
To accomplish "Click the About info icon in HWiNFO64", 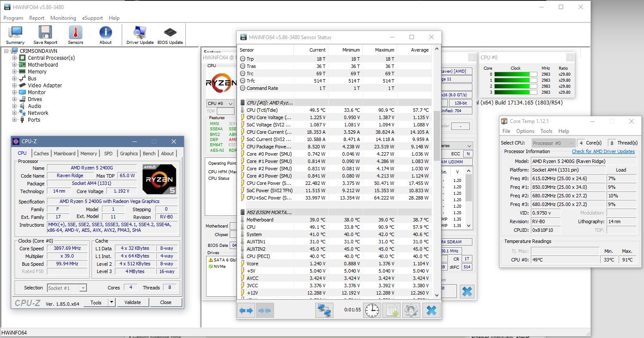I will [105, 33].
